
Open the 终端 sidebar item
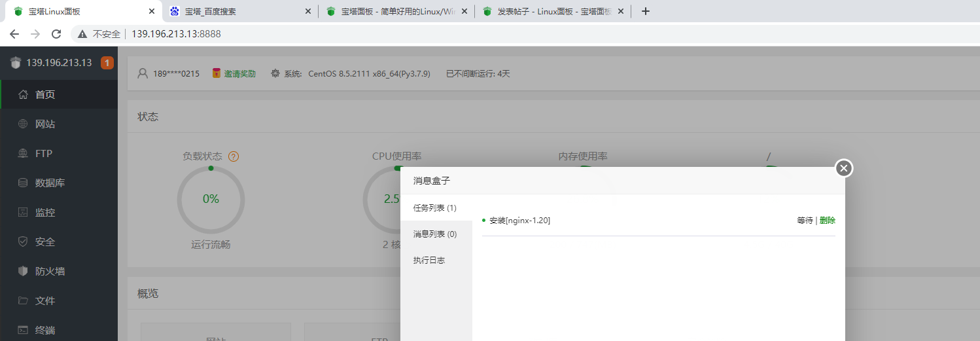(x=59, y=330)
